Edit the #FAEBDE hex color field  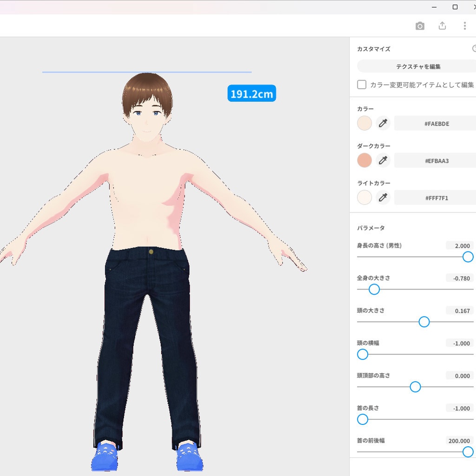(436, 123)
